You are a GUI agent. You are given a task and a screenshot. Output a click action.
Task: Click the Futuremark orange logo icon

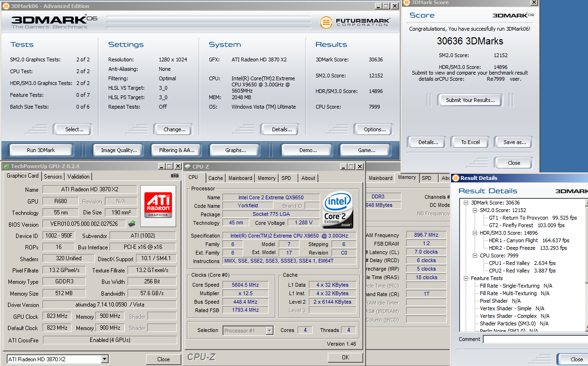326,22
